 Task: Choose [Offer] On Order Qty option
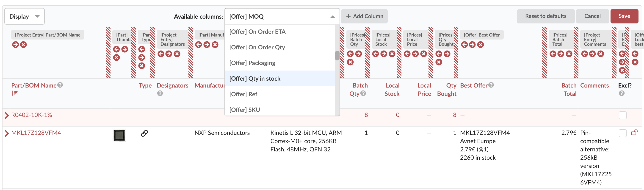coord(280,47)
